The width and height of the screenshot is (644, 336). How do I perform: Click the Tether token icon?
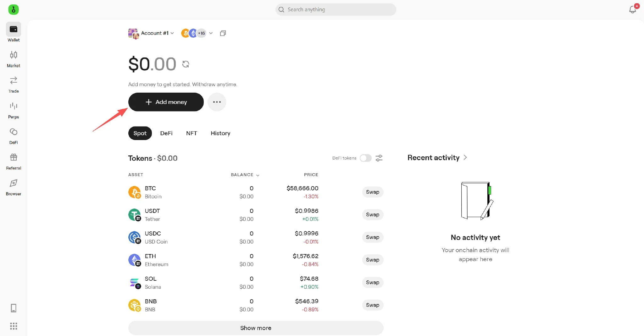click(135, 215)
